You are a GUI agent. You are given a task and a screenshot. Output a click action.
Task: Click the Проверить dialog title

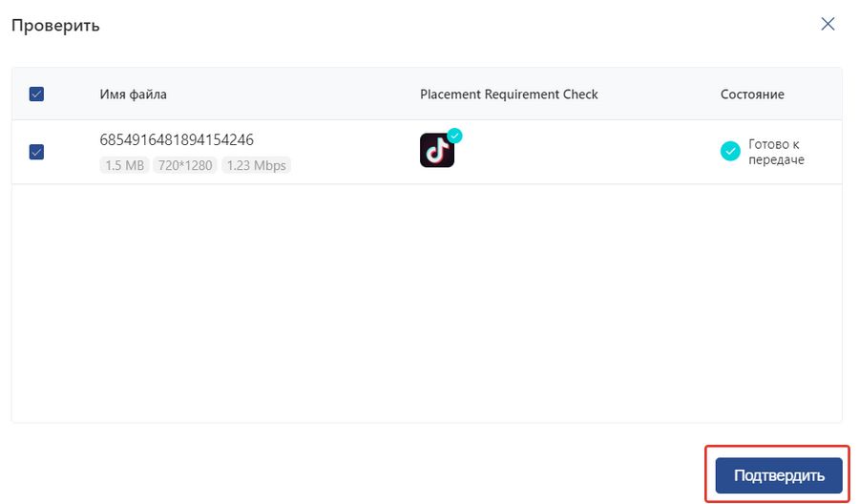click(x=55, y=25)
